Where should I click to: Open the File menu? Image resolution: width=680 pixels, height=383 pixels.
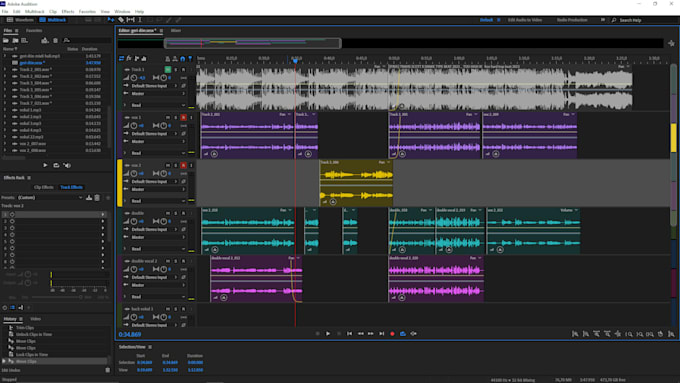[5, 12]
